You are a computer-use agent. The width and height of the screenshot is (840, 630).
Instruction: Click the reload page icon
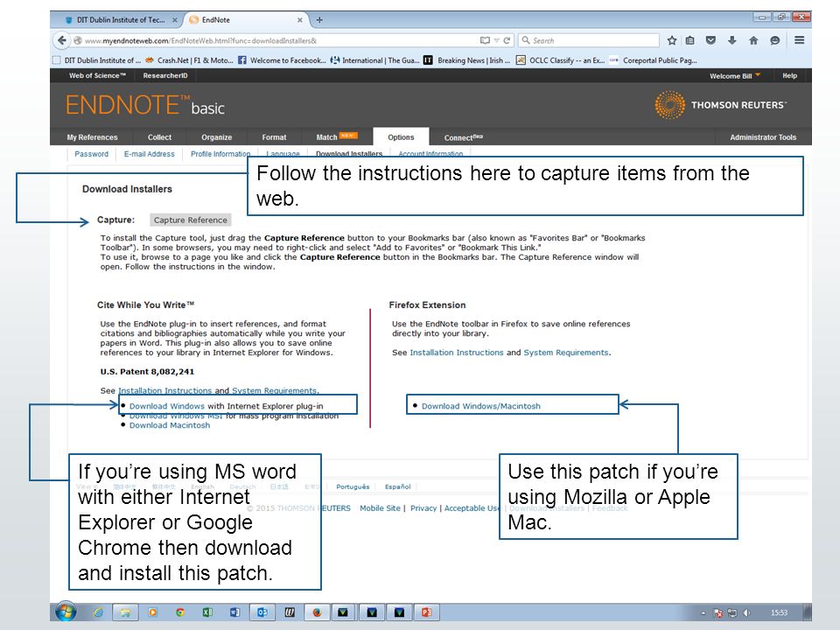click(507, 41)
